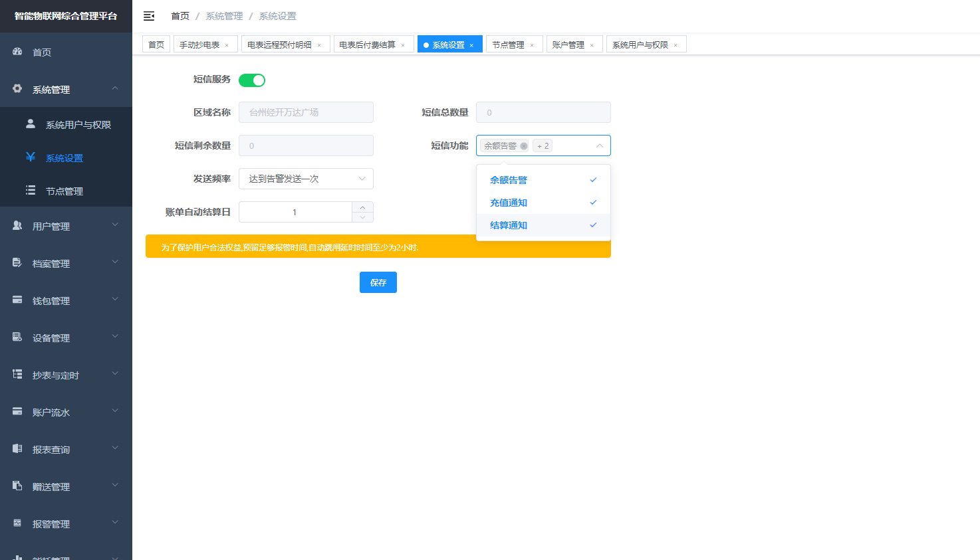
Task: Click the sidebar collapse hamburger icon
Action: [149, 16]
